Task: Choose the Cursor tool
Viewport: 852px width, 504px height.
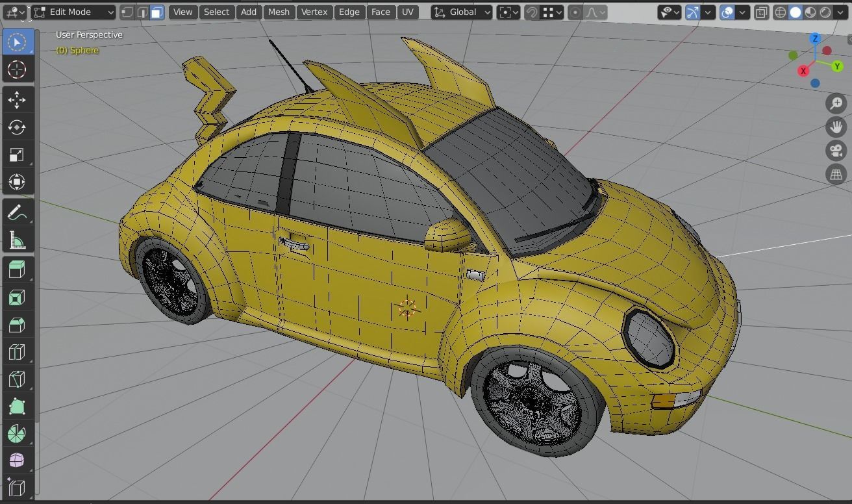Action: click(17, 69)
